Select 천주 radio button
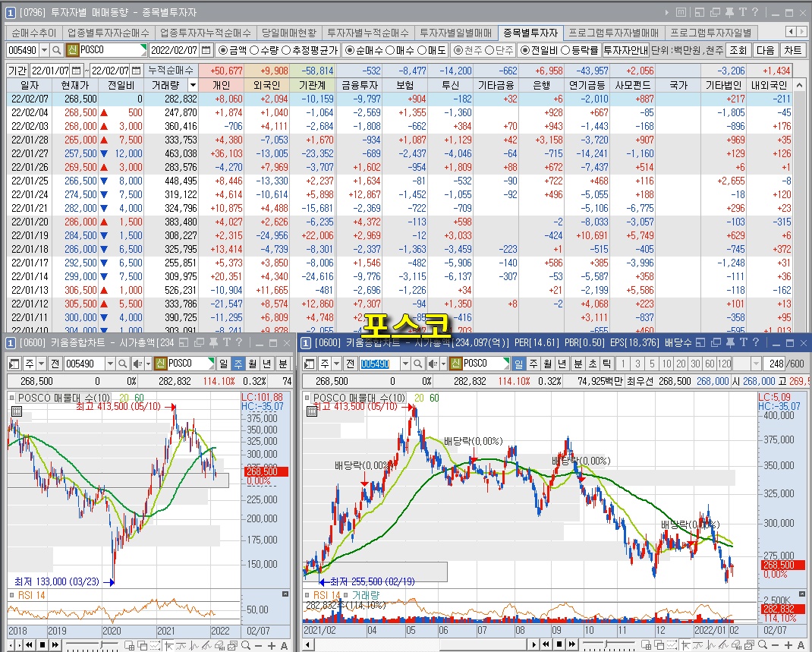Screen dimensions: 812x652 tap(458, 50)
